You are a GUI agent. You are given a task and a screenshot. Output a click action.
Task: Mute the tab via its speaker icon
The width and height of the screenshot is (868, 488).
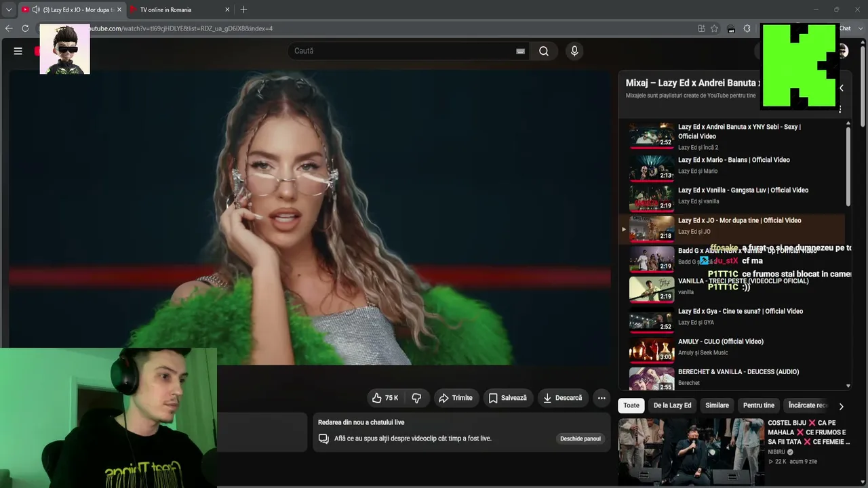[36, 9]
